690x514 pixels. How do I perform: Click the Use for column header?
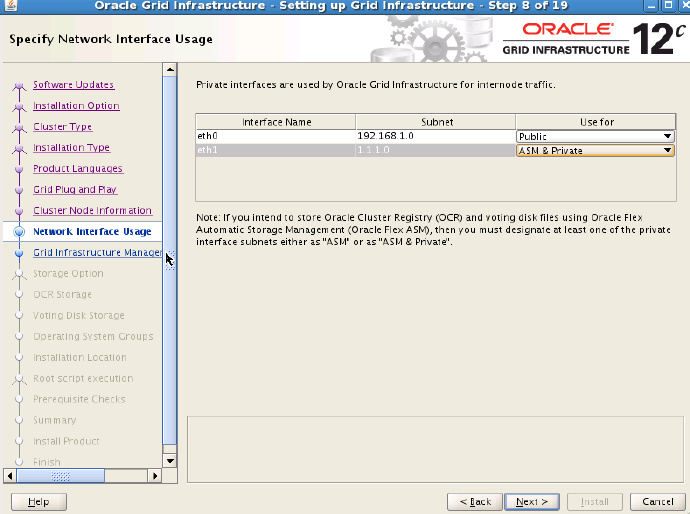(596, 122)
